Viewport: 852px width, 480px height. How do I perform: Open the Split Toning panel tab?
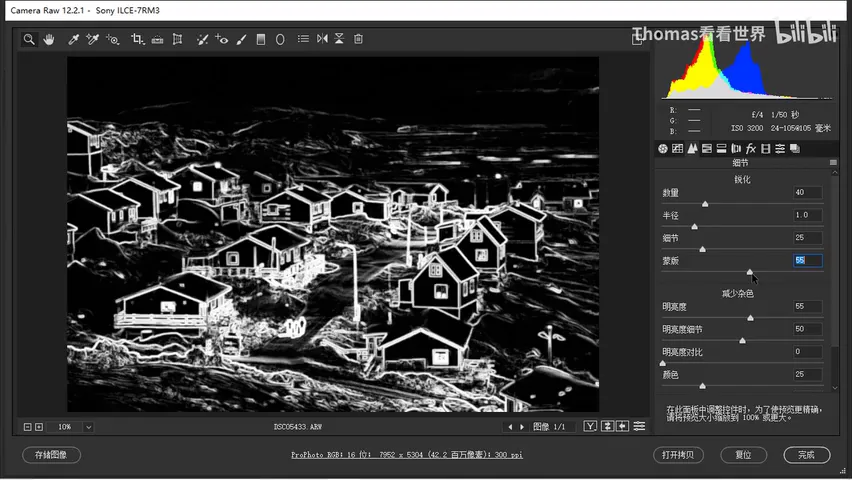pos(721,148)
